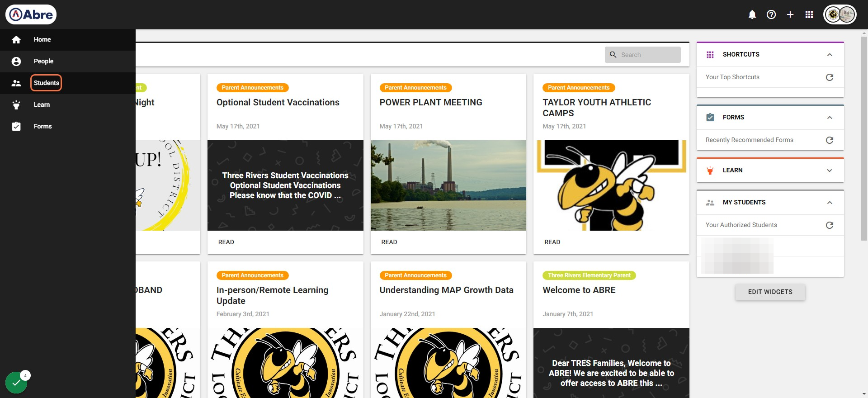Screen dimensions: 868x398
Task: Click the plus create icon
Action: pyautogui.click(x=790, y=14)
